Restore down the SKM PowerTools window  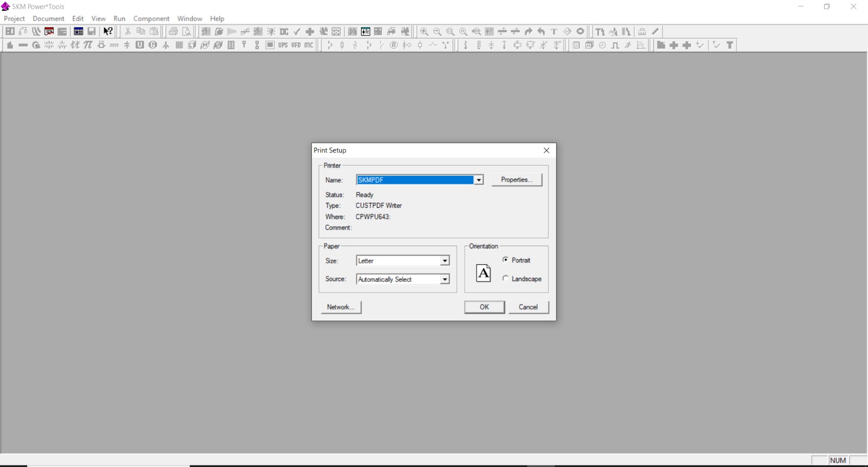coord(827,7)
